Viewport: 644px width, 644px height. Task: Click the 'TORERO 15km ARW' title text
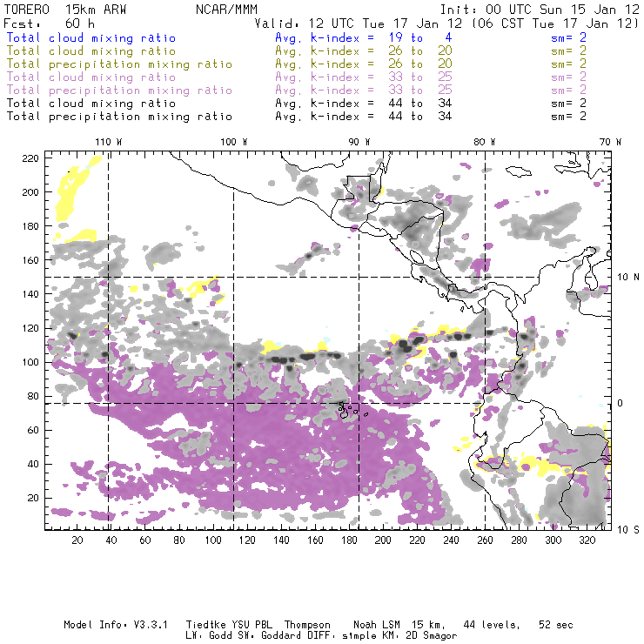click(x=65, y=10)
